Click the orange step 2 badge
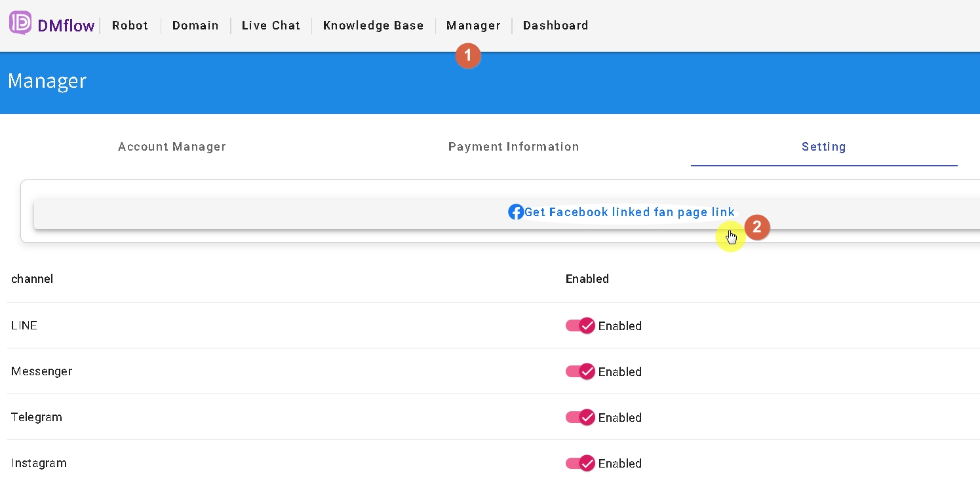This screenshot has width=980, height=482. (757, 227)
